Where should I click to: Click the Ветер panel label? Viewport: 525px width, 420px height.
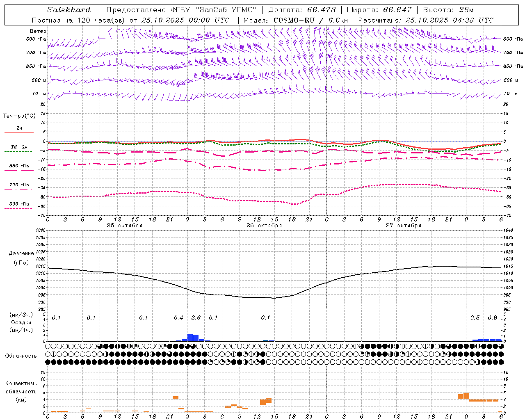(x=38, y=31)
